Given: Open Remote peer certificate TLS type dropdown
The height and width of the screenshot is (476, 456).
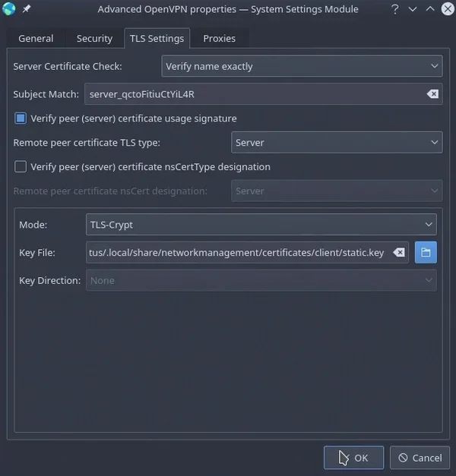Looking at the screenshot, I should point(337,143).
